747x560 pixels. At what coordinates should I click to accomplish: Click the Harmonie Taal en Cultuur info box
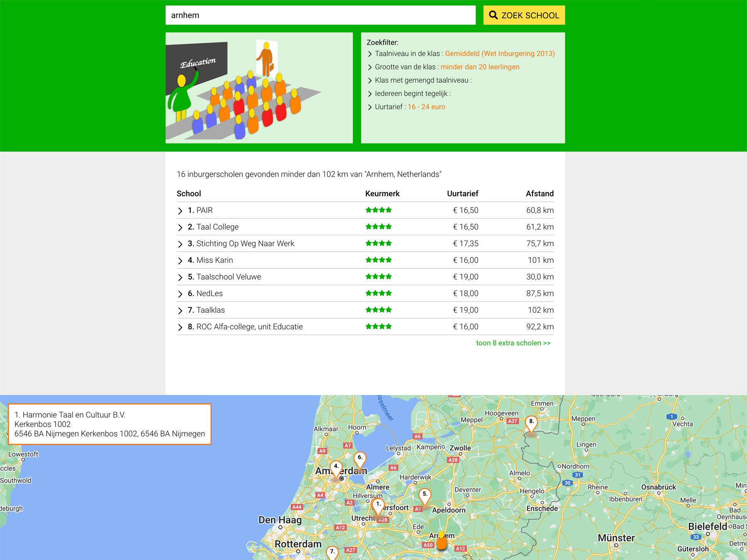[110, 424]
